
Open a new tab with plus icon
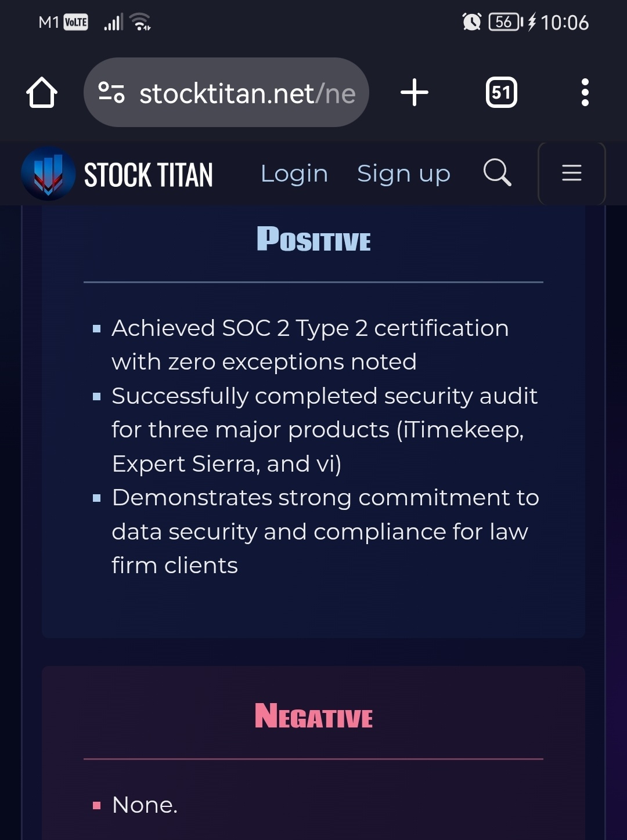pos(415,93)
